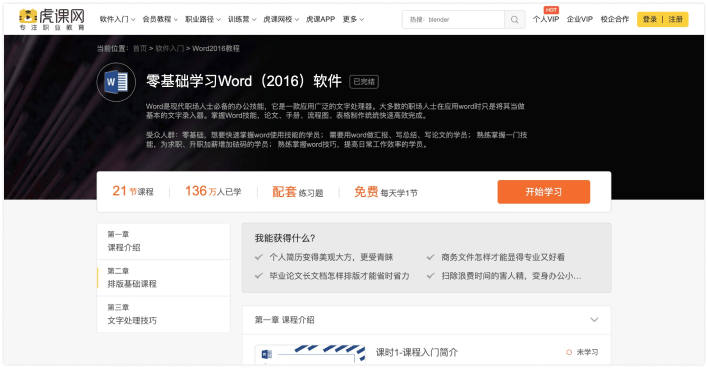
Task: Select 第三章 文字处理技巧 in the sidebar
Action: (x=163, y=314)
